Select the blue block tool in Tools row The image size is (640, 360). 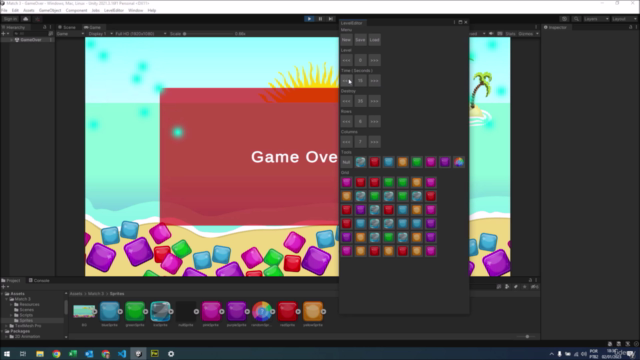389,162
